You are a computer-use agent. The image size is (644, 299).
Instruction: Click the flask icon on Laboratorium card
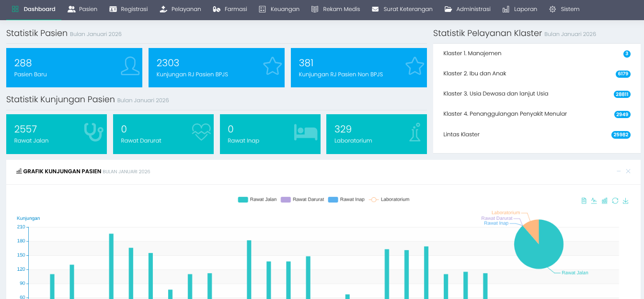(414, 132)
